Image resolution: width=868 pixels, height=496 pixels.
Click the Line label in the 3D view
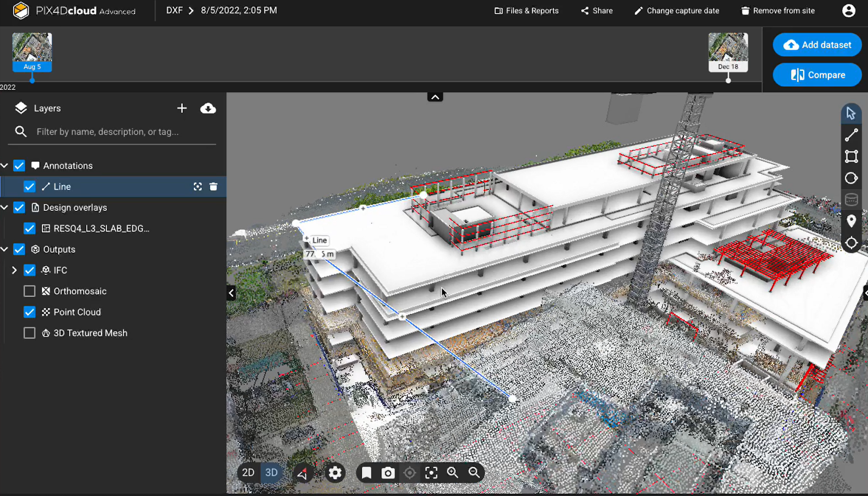[320, 240]
